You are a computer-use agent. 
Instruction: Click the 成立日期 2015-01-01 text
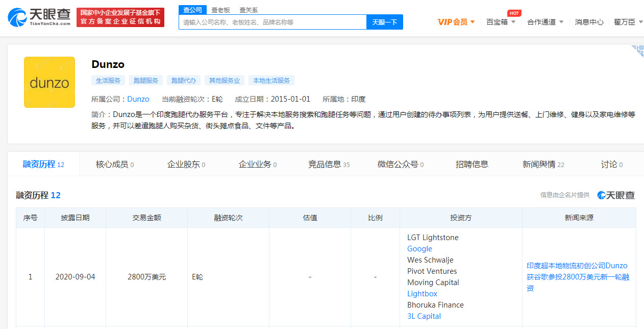point(273,99)
